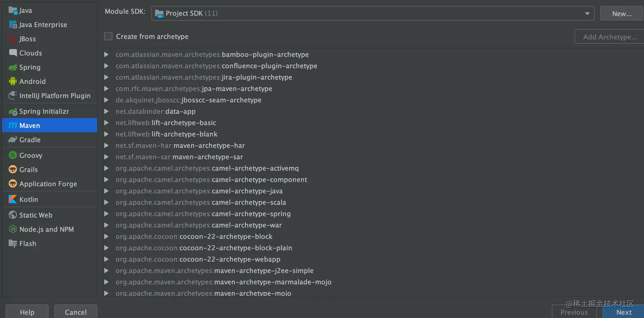The height and width of the screenshot is (318, 644).
Task: Click the Groovy icon in sidebar
Action: (13, 155)
